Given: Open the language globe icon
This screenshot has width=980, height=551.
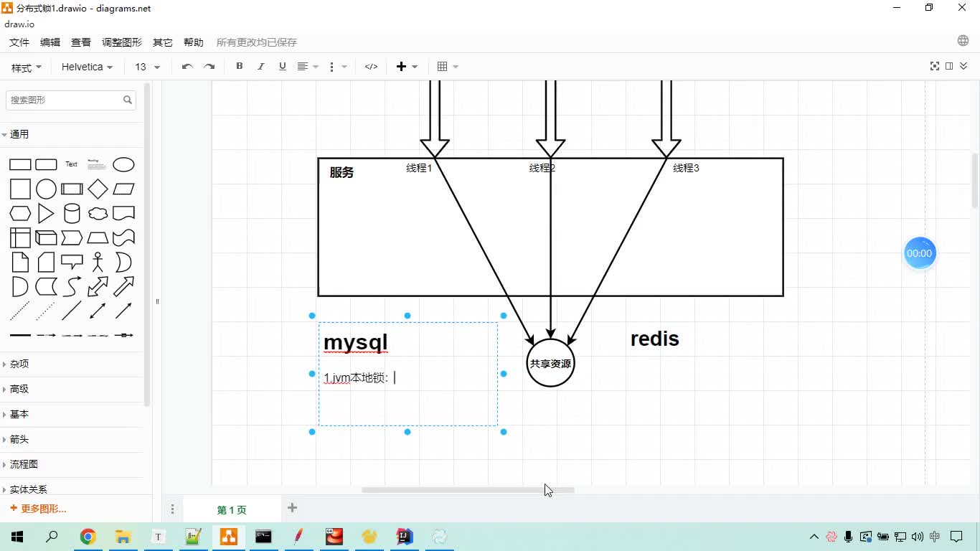Looking at the screenshot, I should [963, 41].
